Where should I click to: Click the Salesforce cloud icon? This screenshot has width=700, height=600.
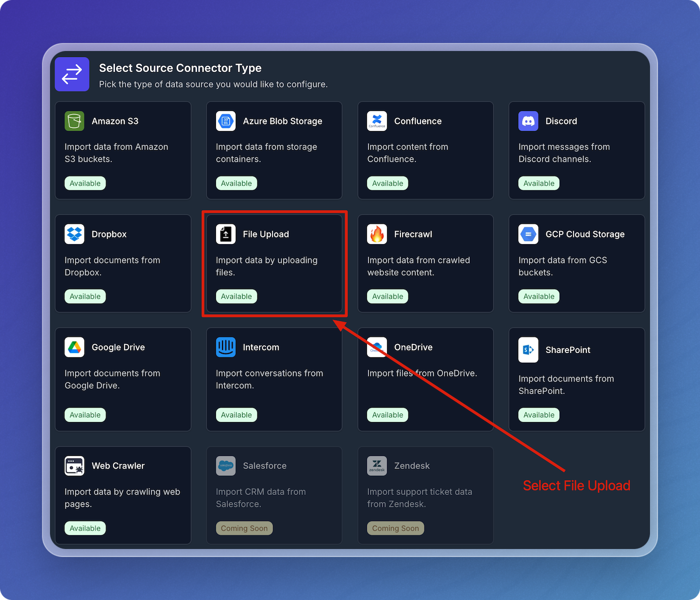[225, 465]
